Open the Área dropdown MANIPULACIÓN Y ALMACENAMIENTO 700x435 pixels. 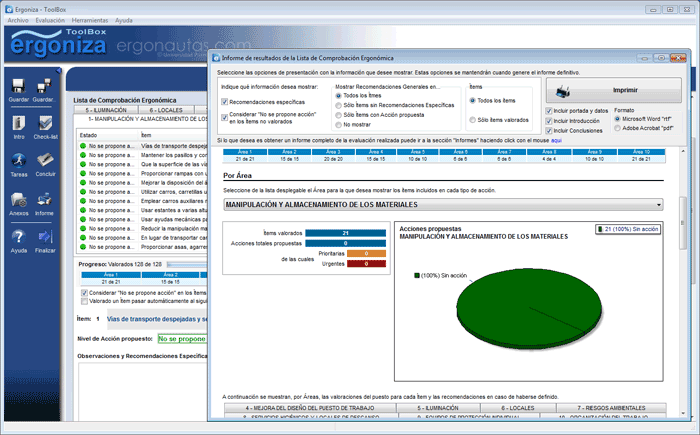[443, 205]
